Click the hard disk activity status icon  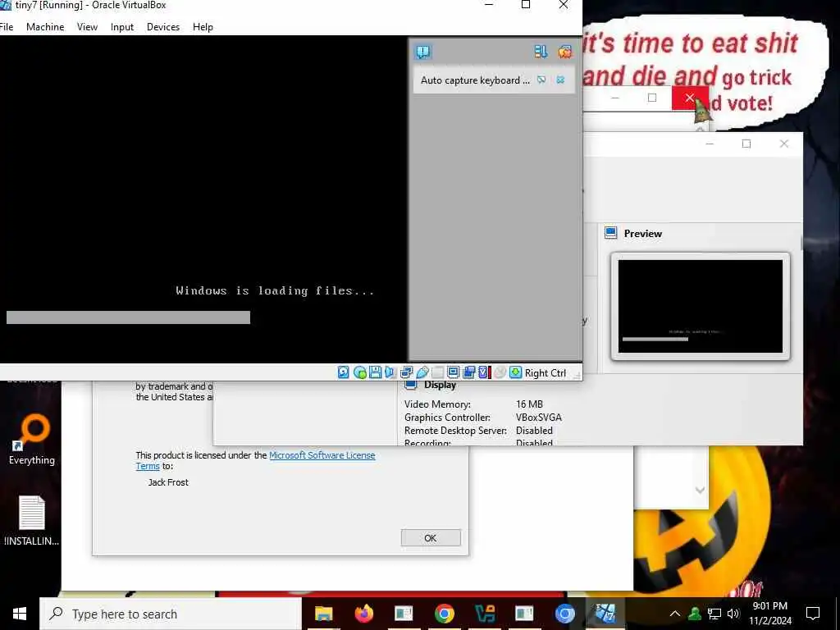tap(344, 372)
